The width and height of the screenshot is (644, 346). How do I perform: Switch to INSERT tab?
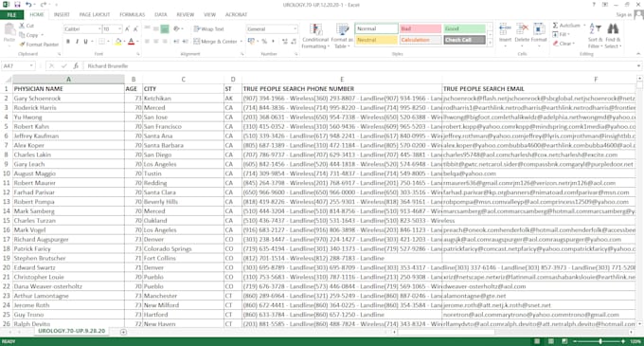point(62,15)
